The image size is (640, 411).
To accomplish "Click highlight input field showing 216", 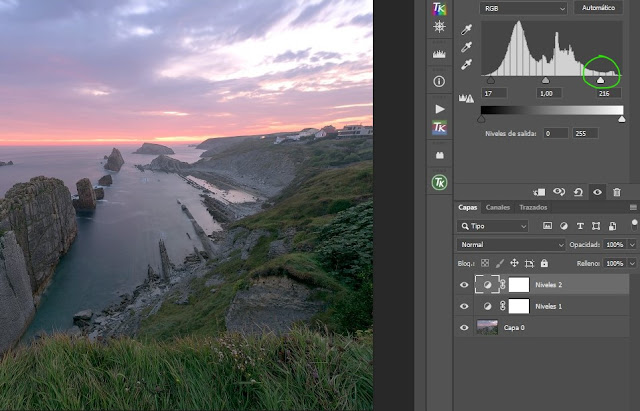I will 609,93.
